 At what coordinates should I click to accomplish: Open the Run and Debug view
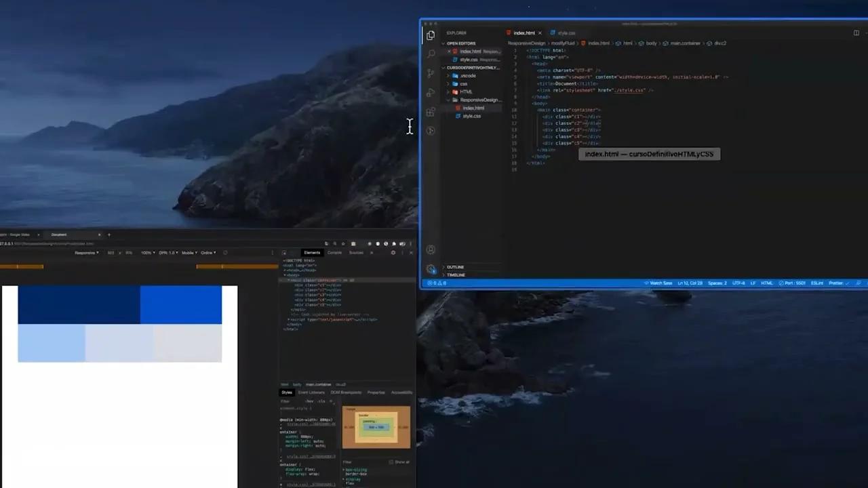[x=430, y=91]
